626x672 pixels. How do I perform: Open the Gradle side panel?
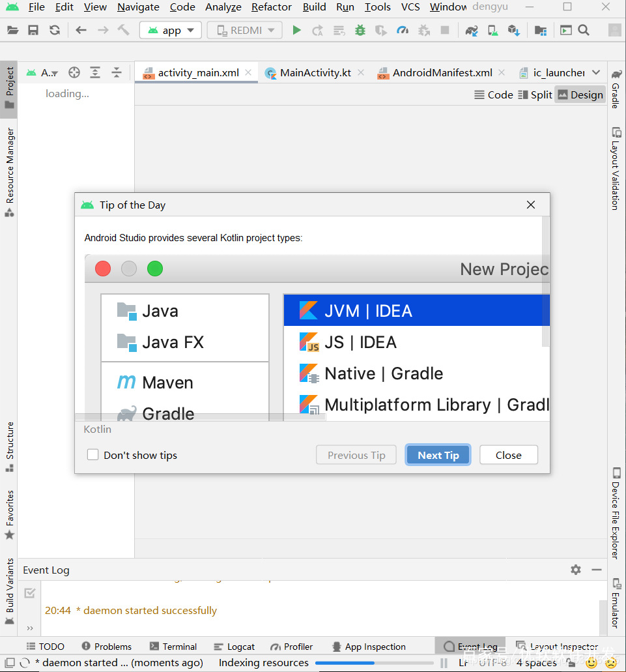pyautogui.click(x=616, y=89)
